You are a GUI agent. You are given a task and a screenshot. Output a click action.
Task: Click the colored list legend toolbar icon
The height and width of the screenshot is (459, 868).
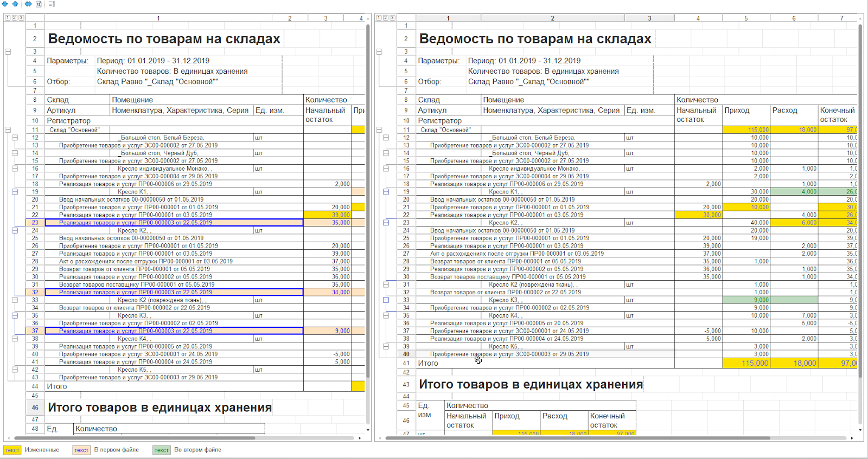tap(52, 4)
